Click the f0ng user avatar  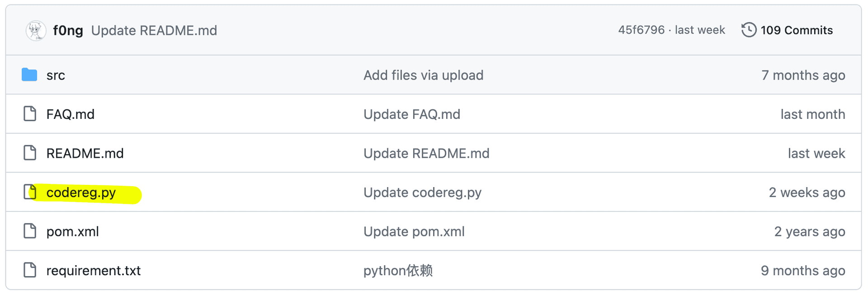[x=36, y=31]
